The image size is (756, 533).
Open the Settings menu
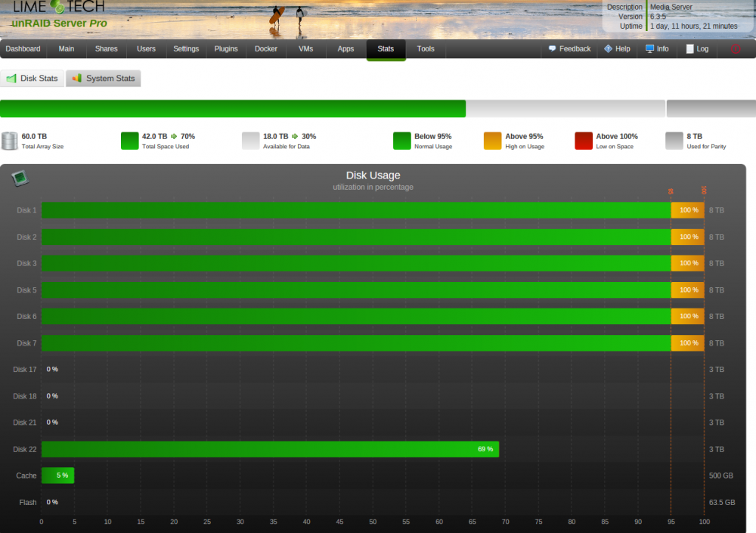[186, 48]
